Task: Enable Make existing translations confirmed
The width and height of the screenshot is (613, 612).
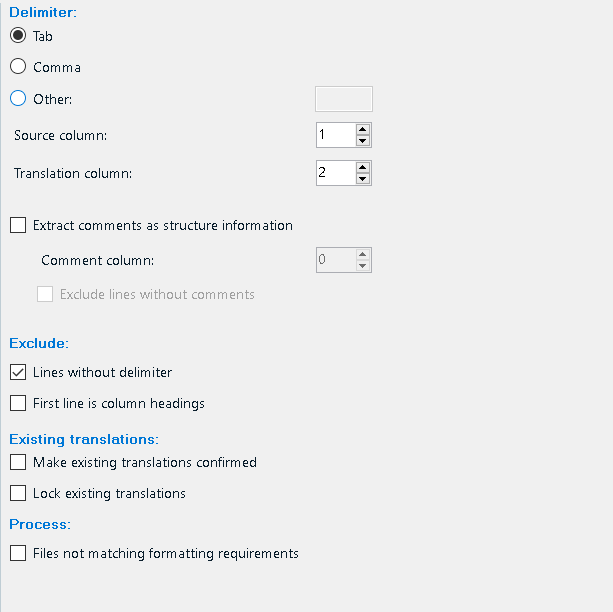Action: point(18,463)
